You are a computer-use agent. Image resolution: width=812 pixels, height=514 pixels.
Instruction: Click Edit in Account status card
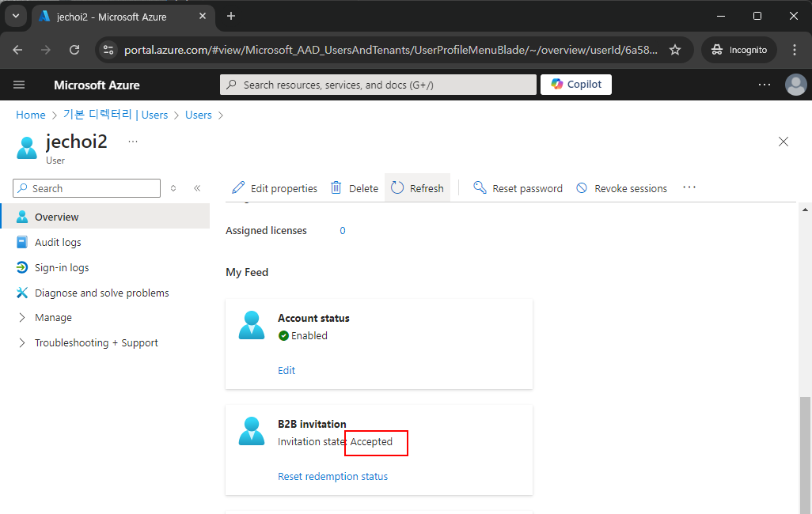(x=286, y=370)
